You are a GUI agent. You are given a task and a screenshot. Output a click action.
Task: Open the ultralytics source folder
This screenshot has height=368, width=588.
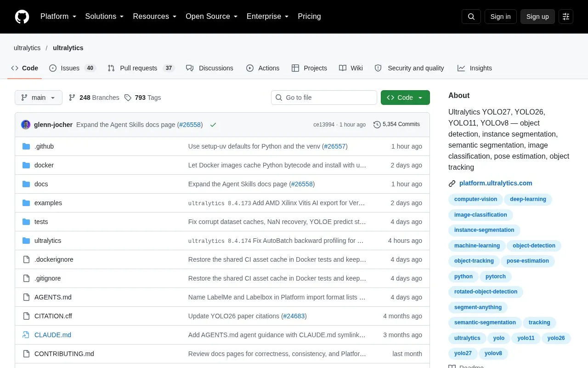click(x=48, y=241)
